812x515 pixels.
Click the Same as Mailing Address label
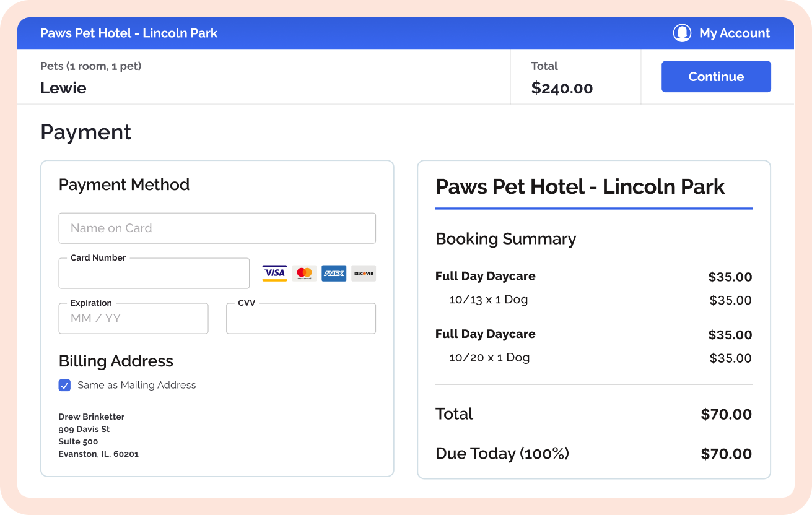pos(136,385)
